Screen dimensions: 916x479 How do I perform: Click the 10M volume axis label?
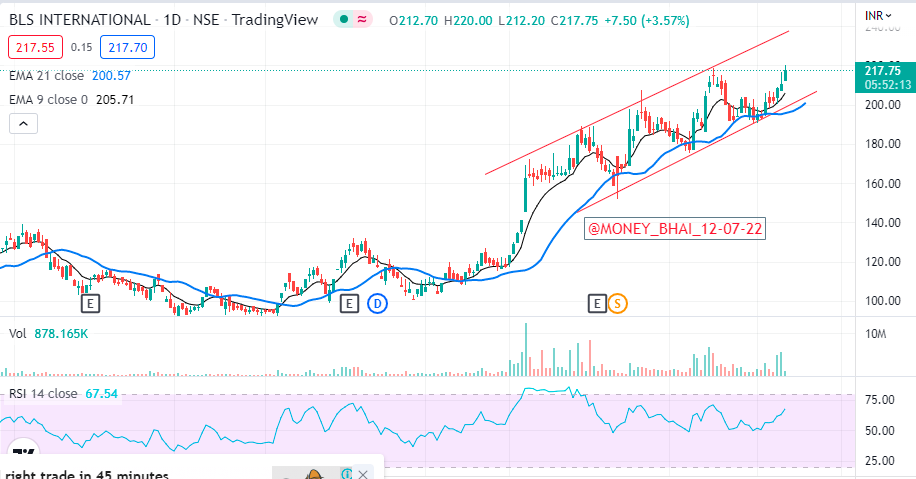point(875,334)
